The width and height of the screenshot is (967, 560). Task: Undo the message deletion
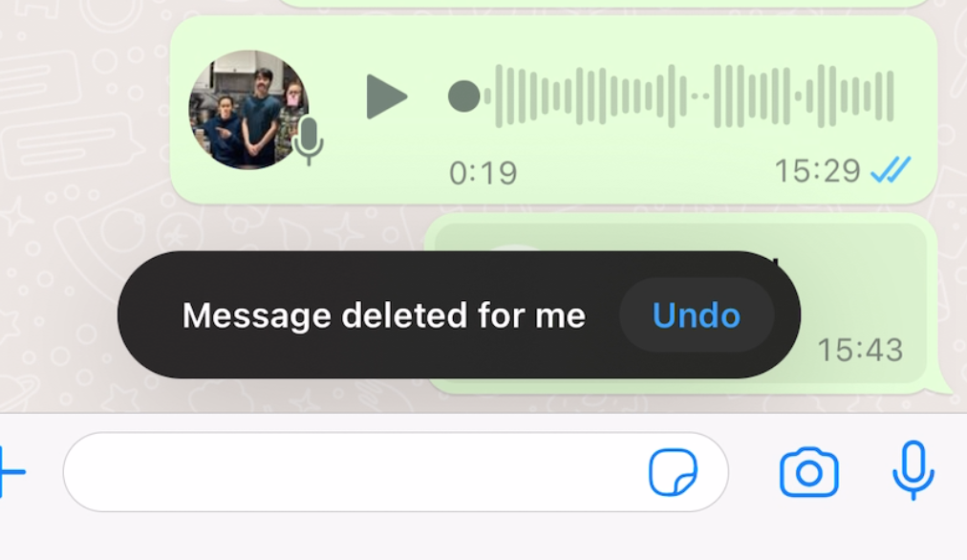click(x=697, y=315)
